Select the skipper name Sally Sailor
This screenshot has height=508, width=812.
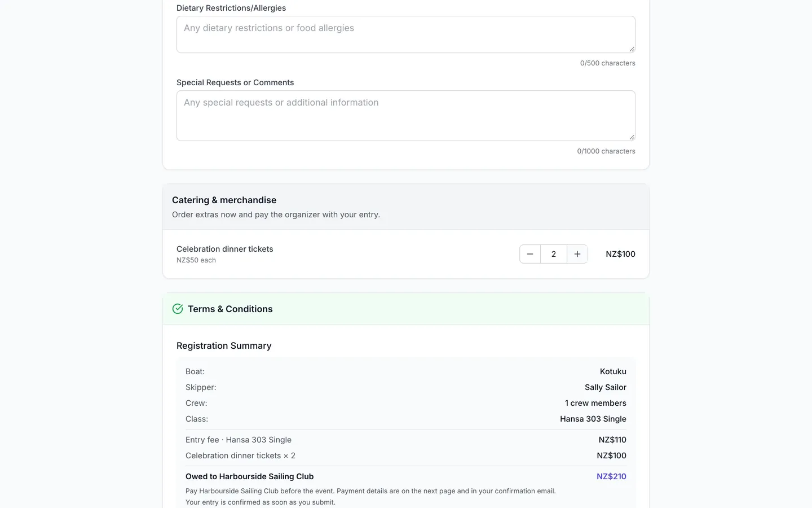point(606,387)
